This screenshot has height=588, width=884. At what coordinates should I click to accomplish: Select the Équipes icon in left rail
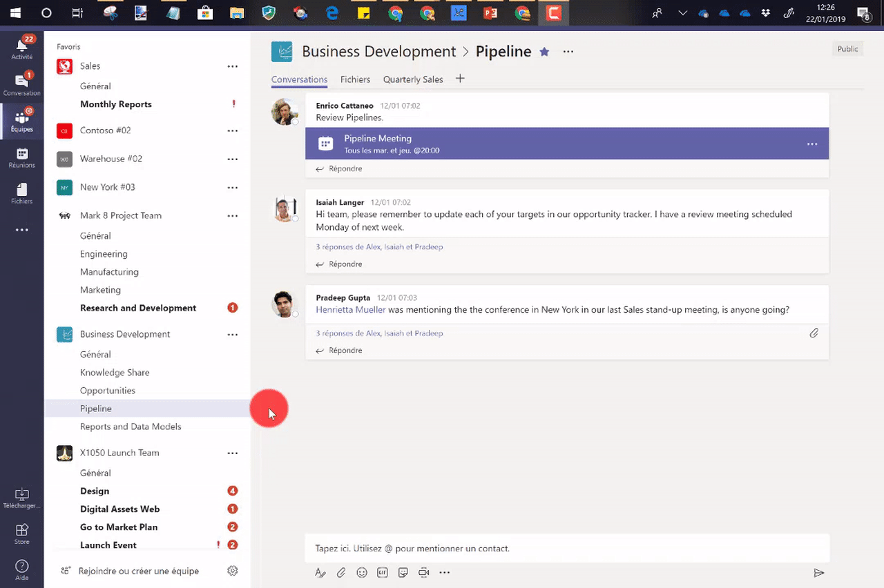[22, 119]
